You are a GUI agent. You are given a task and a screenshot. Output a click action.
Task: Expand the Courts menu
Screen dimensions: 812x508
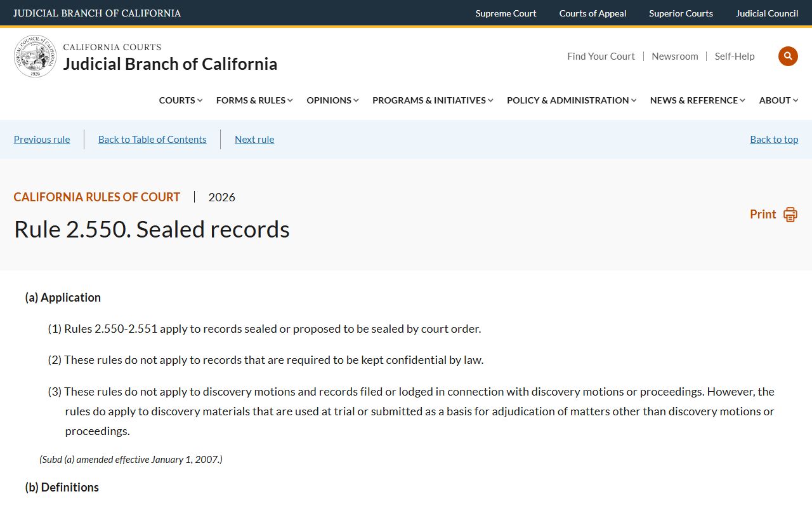click(x=181, y=100)
